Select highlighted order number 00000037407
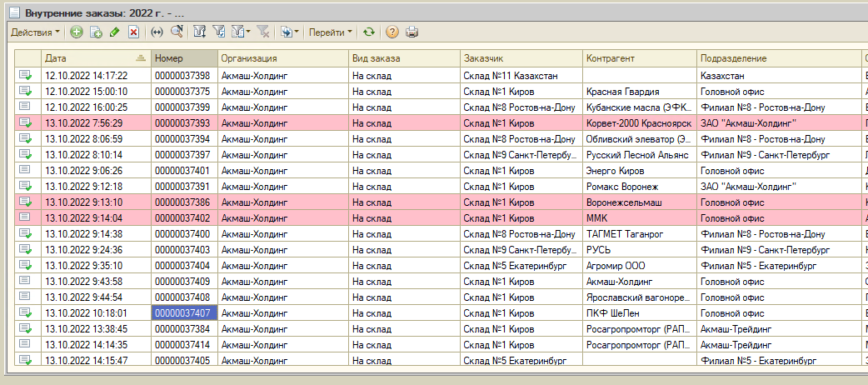This screenshot has width=868, height=385. click(x=184, y=313)
